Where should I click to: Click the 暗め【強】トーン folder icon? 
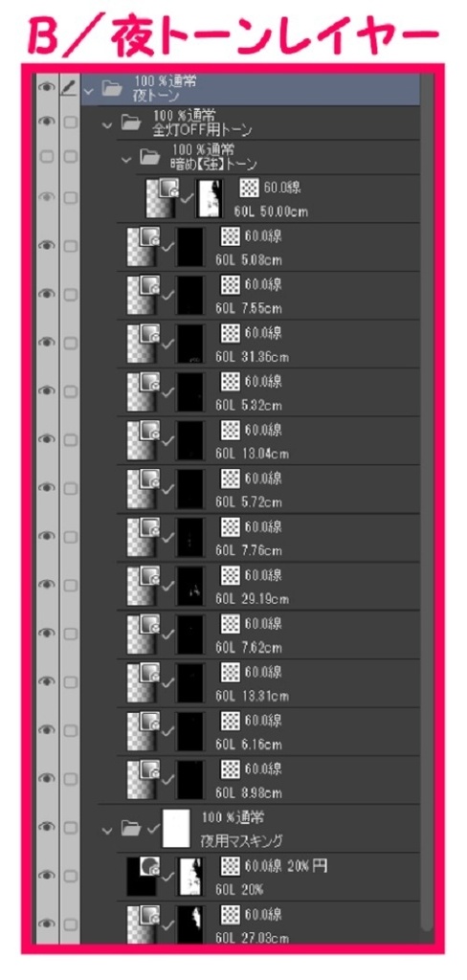click(x=150, y=158)
